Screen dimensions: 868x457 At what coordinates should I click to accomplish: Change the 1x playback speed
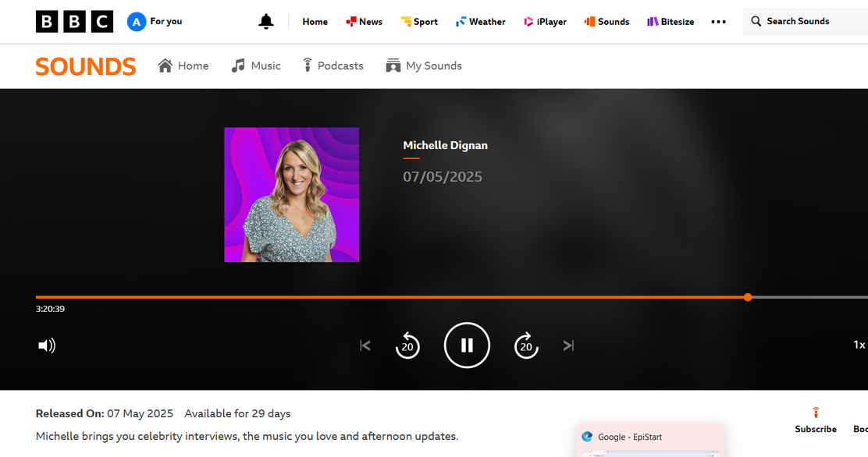pos(859,345)
